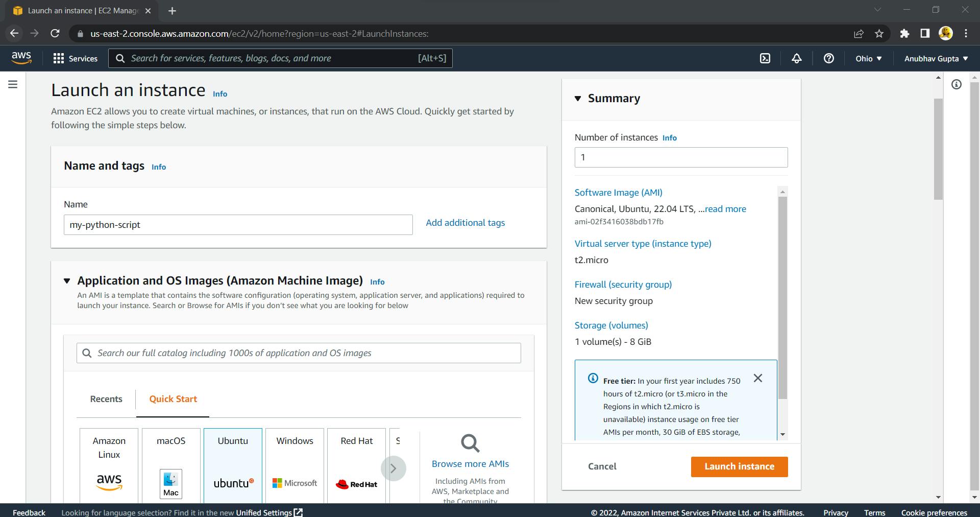Open the Services grid menu
Viewport: 980px width, 517px height.
pyautogui.click(x=59, y=58)
